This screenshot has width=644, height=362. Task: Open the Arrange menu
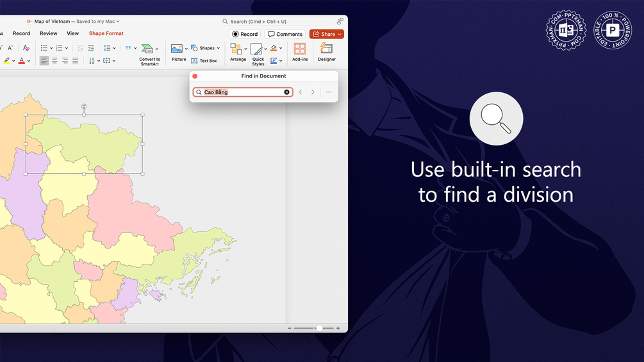[x=238, y=53]
